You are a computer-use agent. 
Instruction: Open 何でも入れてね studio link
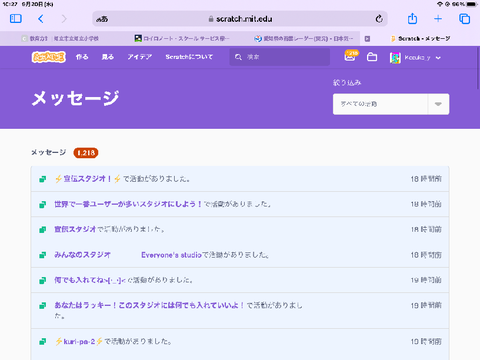(90, 280)
